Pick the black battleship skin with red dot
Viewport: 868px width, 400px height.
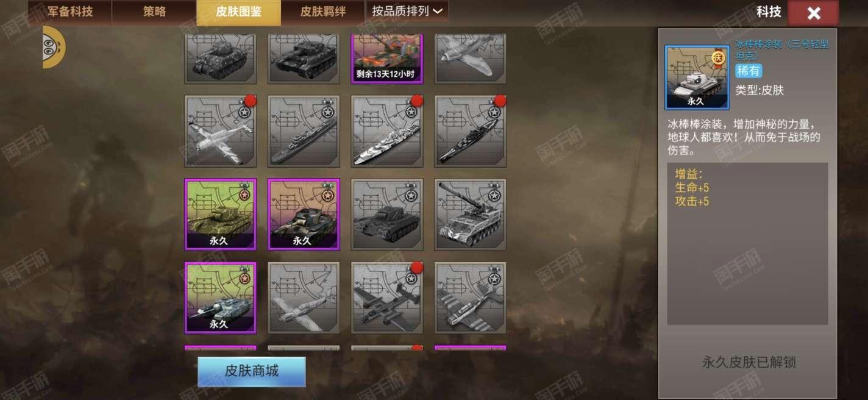click(470, 131)
